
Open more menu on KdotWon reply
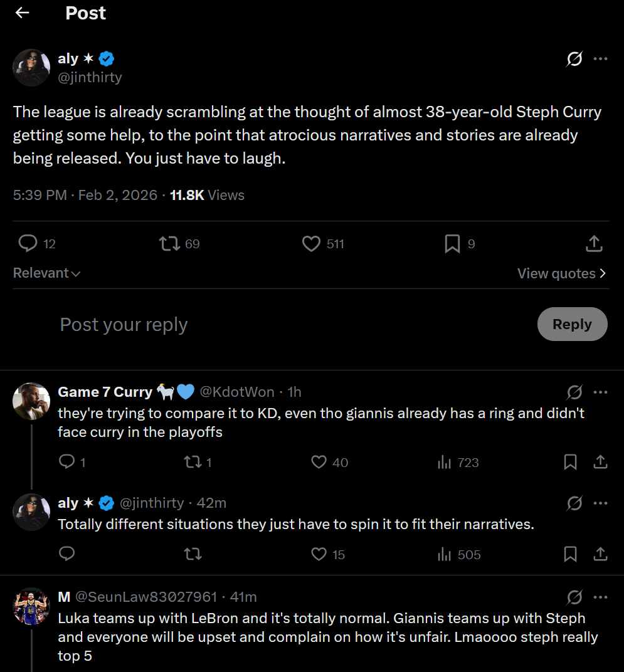[600, 392]
